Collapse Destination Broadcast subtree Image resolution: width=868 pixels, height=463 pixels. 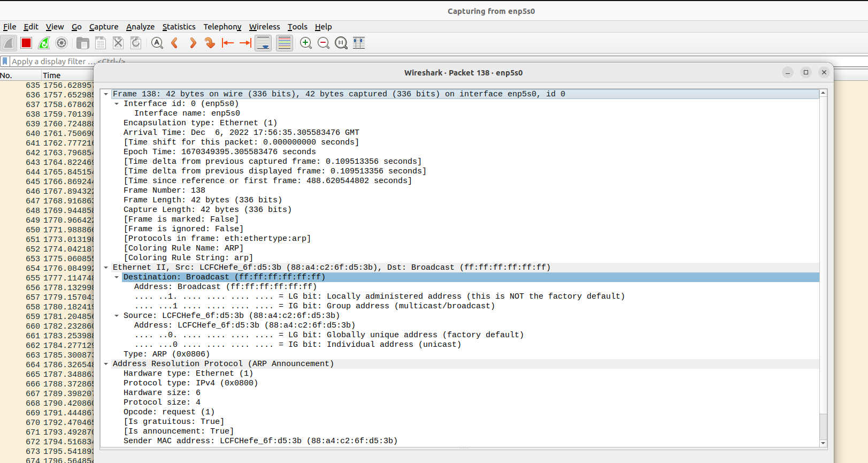[x=117, y=277]
